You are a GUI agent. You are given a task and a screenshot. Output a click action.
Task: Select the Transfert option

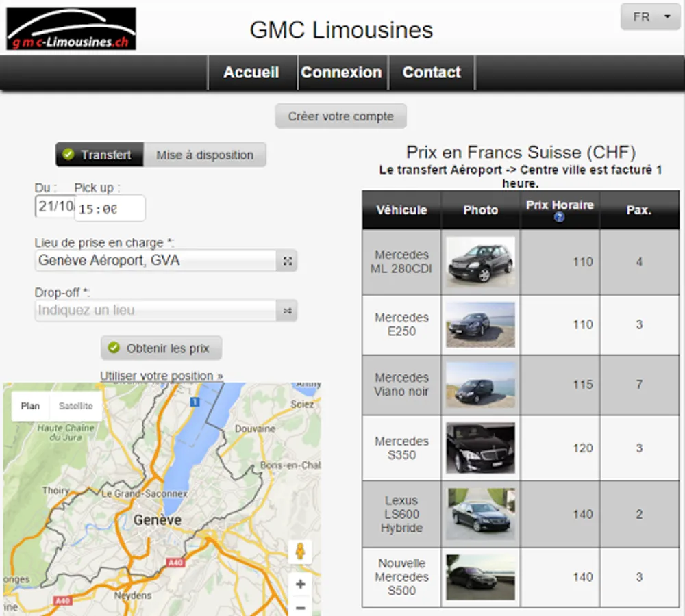pos(99,155)
